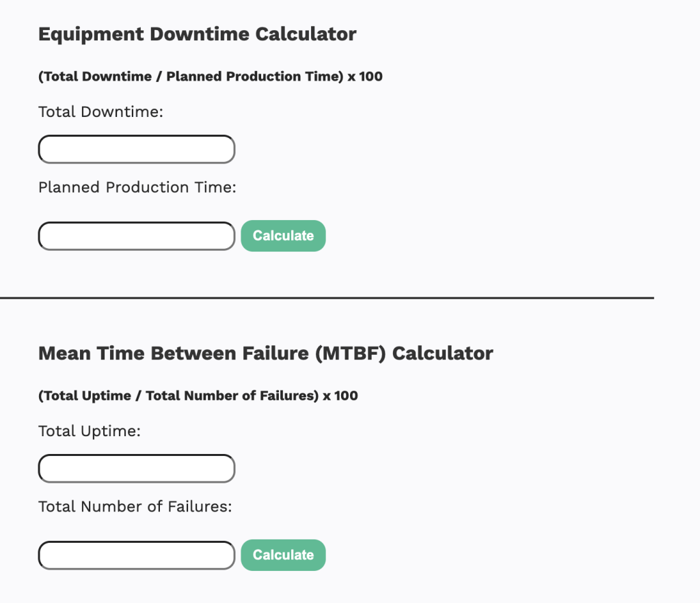Click the Total Downtime input field
This screenshot has height=603, width=700.
click(137, 149)
